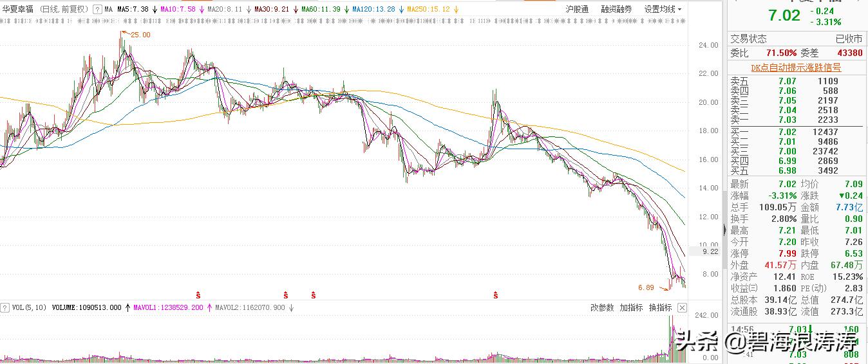The height and width of the screenshot is (364, 868).
Task: Click the blue arrow after MA120:13.28
Action: pos(401,10)
